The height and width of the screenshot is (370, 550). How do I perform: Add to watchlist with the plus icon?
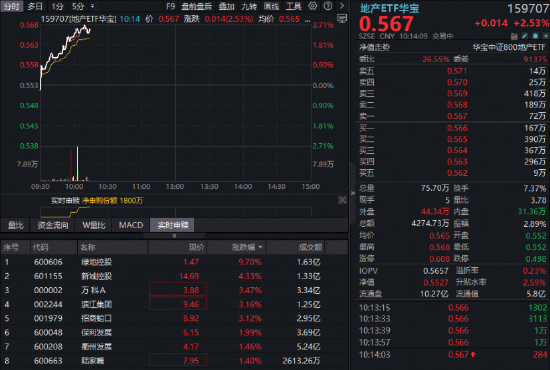pos(546,36)
